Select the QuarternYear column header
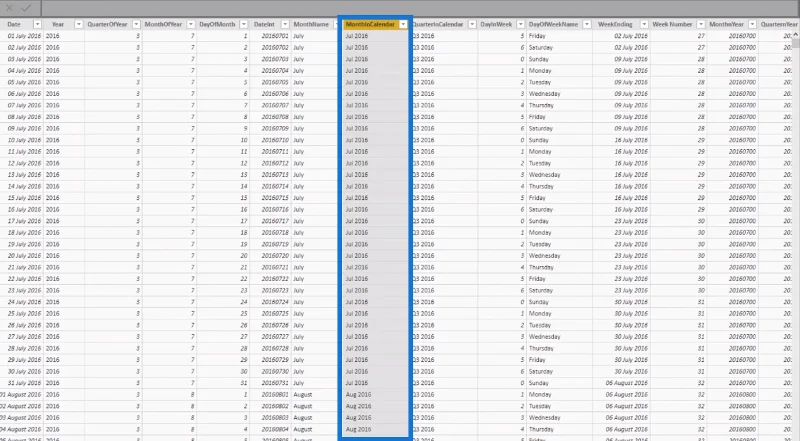 [x=779, y=24]
